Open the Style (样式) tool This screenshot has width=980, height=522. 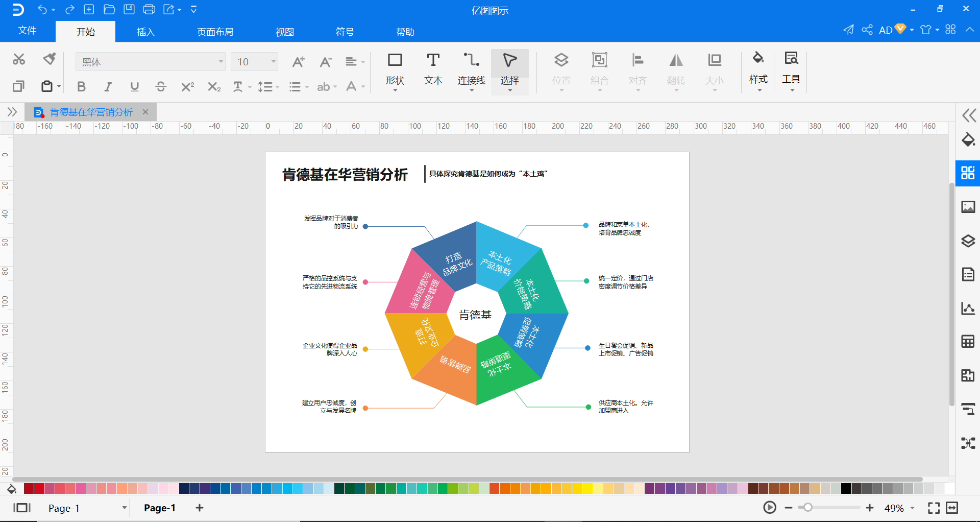coord(758,71)
